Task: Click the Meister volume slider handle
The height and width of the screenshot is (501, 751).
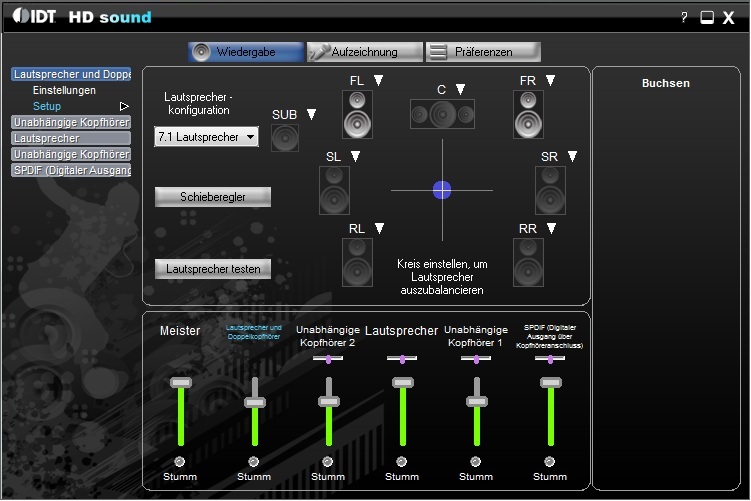Action: click(181, 382)
